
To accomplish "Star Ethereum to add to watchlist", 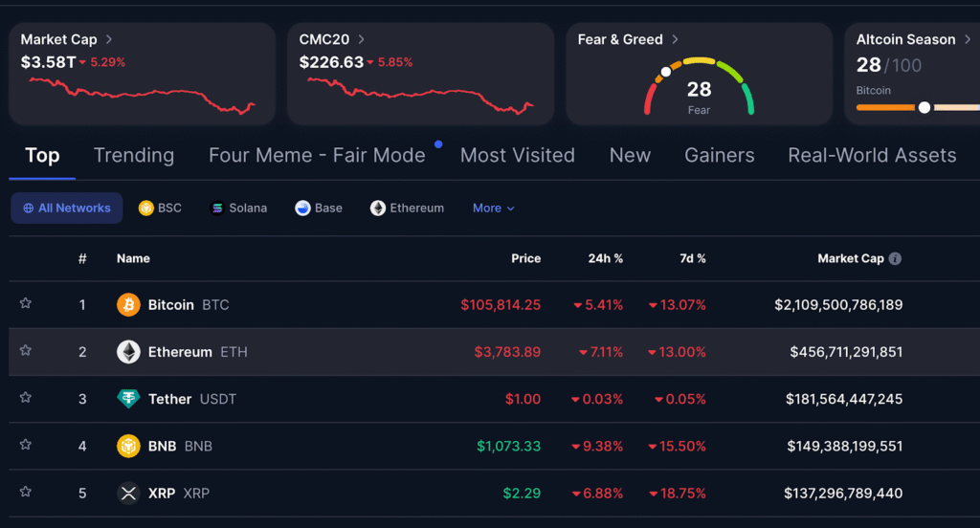I will pyautogui.click(x=26, y=350).
